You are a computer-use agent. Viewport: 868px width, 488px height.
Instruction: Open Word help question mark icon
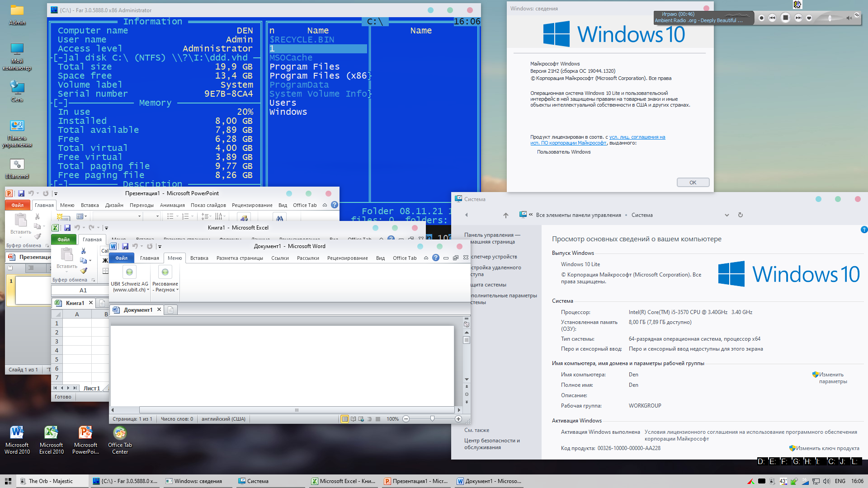click(435, 258)
